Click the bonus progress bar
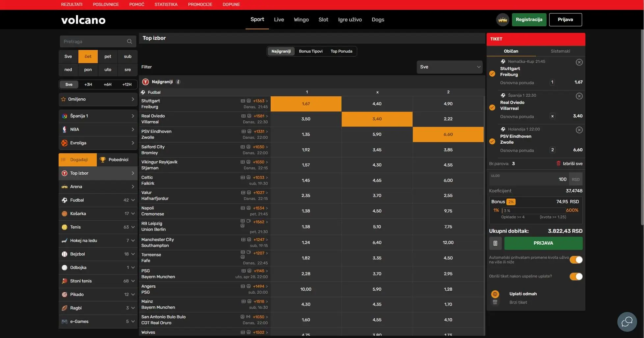Viewport: 644px width, 338px height. point(534,210)
